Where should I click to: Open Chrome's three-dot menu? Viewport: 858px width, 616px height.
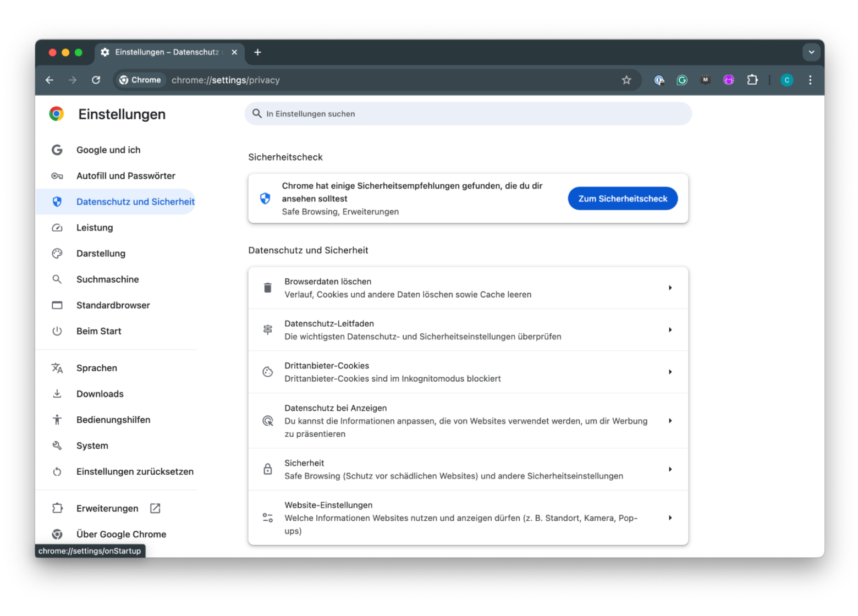(810, 80)
